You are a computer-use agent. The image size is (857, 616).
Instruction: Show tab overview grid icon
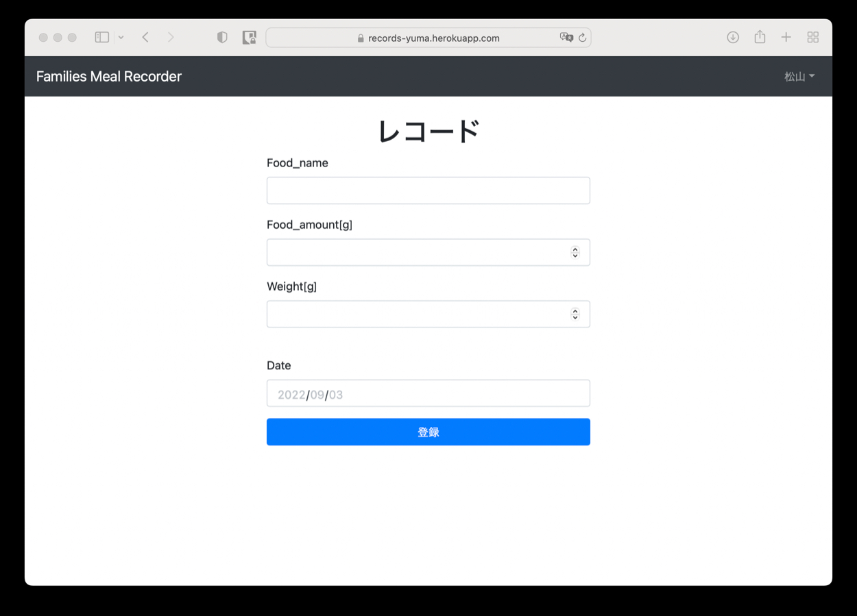(813, 38)
